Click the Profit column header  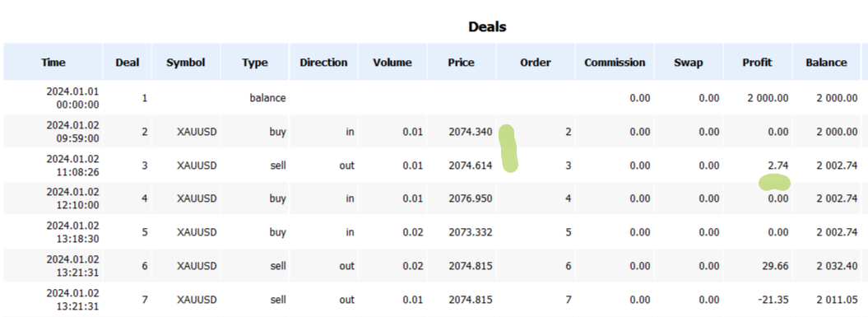click(757, 62)
